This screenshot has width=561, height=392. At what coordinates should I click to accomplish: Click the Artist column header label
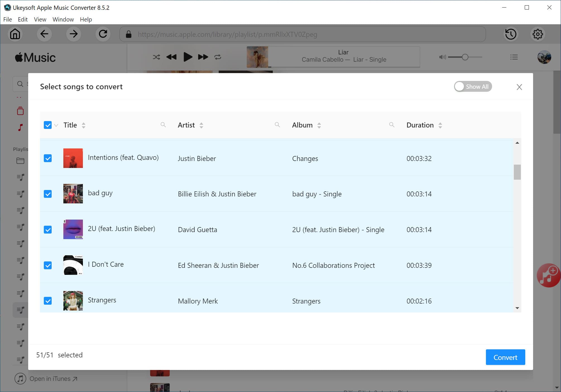point(186,125)
